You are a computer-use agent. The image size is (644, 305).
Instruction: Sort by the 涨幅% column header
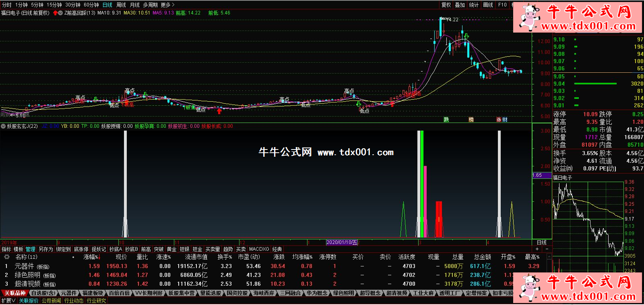click(91, 257)
